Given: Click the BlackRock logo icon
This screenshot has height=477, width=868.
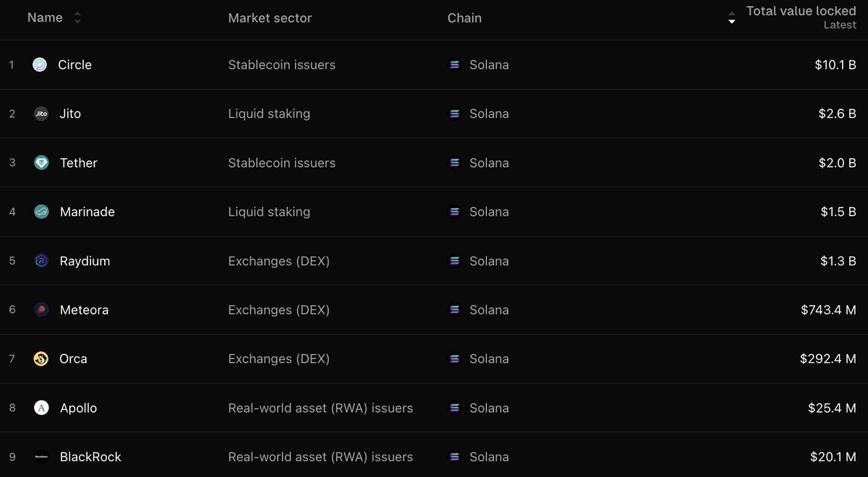Looking at the screenshot, I should tap(41, 457).
